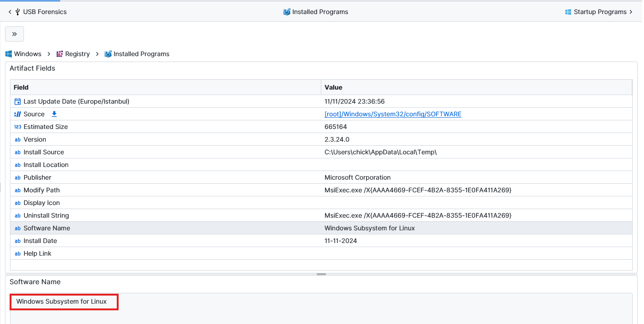Click the USB icon beside USB Forensics
The width and height of the screenshot is (644, 324).
pos(18,12)
